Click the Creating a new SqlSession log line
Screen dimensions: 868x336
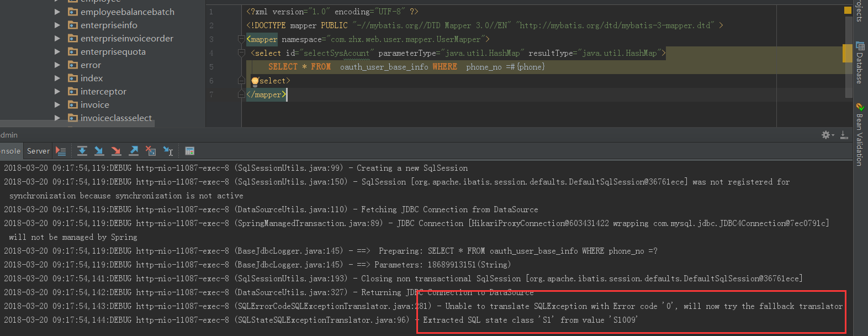pos(236,168)
